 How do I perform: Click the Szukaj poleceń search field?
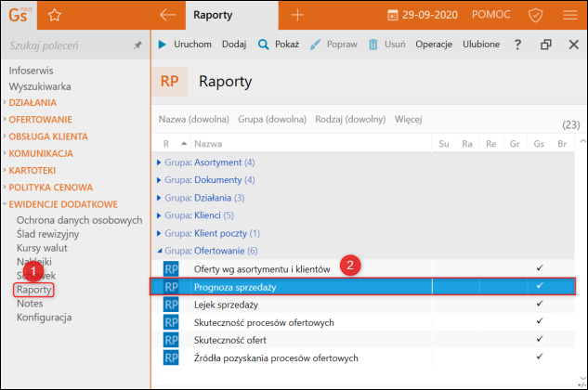click(x=70, y=45)
